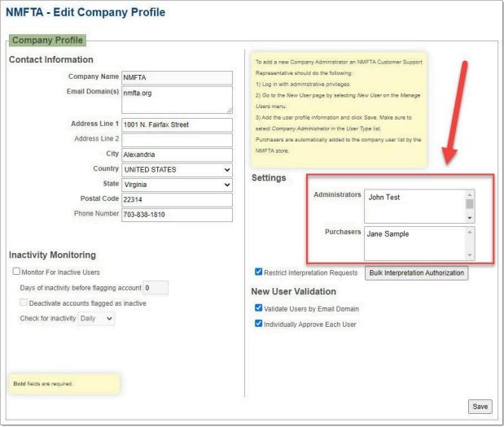Click Administrators list scroll up arrow
504x427 pixels.
coord(470,195)
